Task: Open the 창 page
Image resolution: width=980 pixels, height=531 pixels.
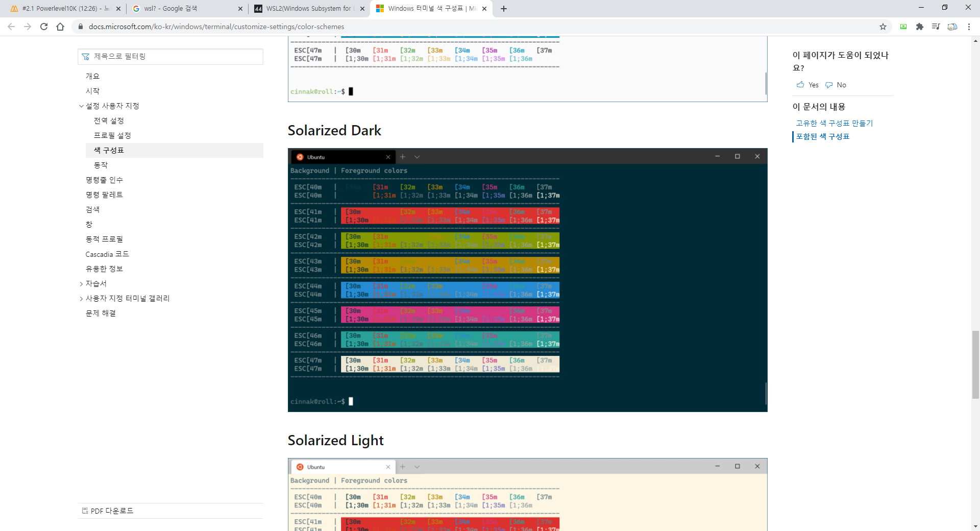Action: click(89, 224)
